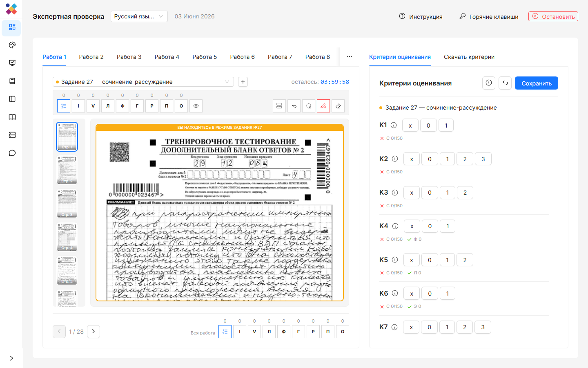This screenshot has height=368, width=588.
Task: Open the info icon next to K4
Action: point(395,226)
